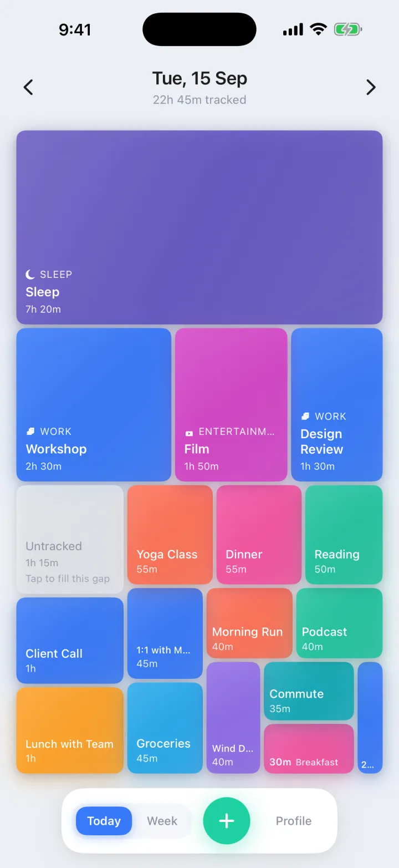
Task: Open the Tue, 15 Sep date header
Action: [199, 78]
